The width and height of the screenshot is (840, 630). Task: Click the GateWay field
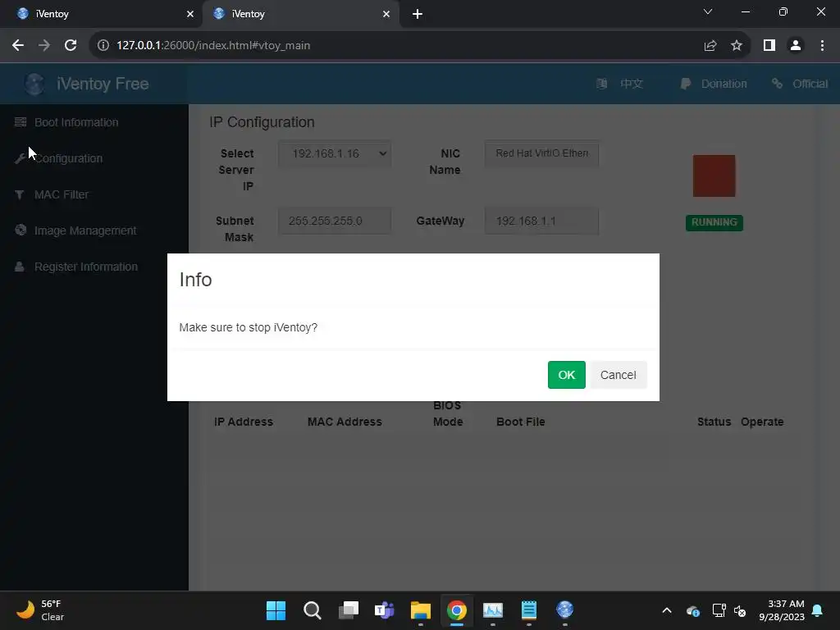(x=541, y=221)
